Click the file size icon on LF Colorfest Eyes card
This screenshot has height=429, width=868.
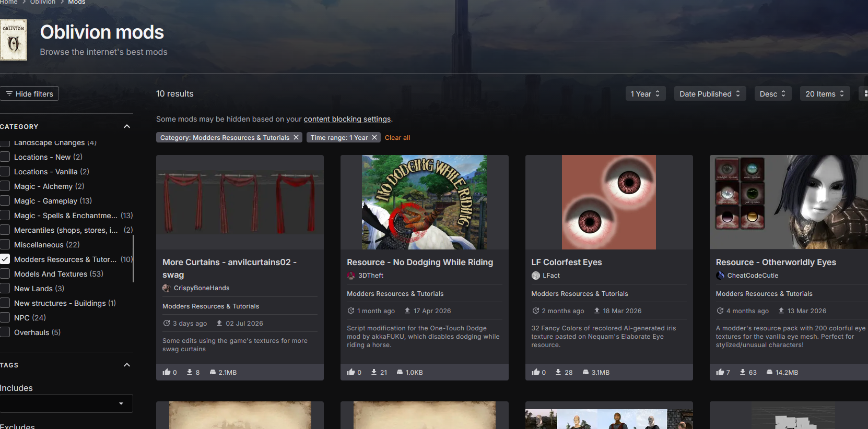pos(585,372)
